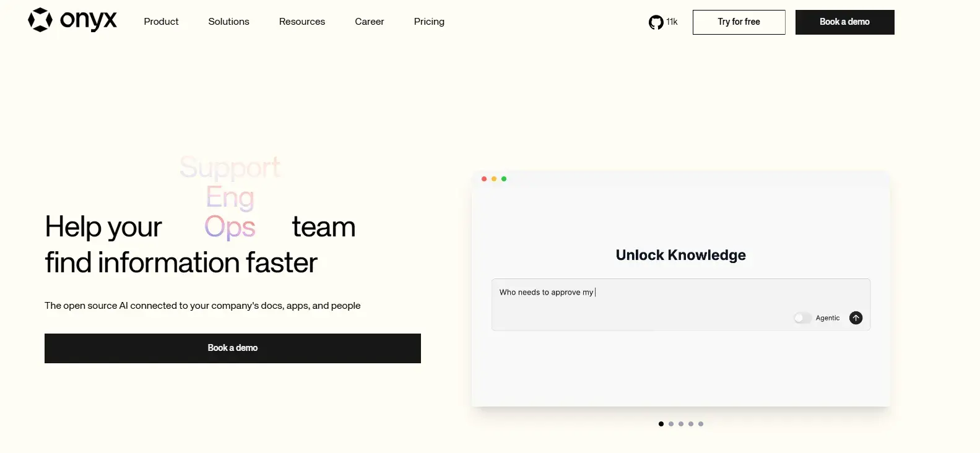The width and height of the screenshot is (980, 453).
Task: Enable the Agentic toggle switch
Action: click(802, 318)
